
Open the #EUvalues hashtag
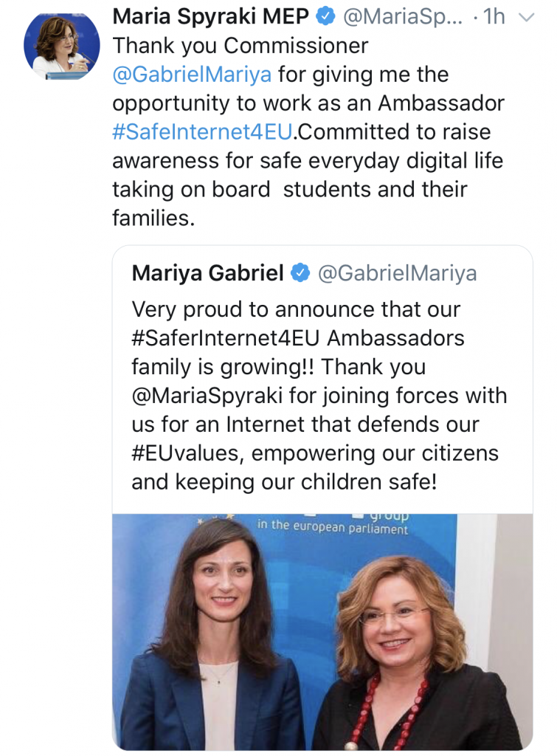(x=187, y=453)
